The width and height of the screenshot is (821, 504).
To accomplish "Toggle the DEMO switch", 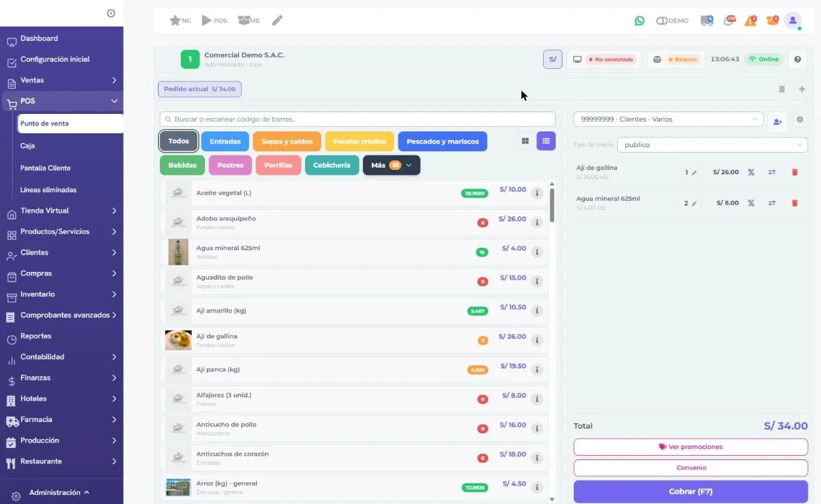I will [x=672, y=20].
